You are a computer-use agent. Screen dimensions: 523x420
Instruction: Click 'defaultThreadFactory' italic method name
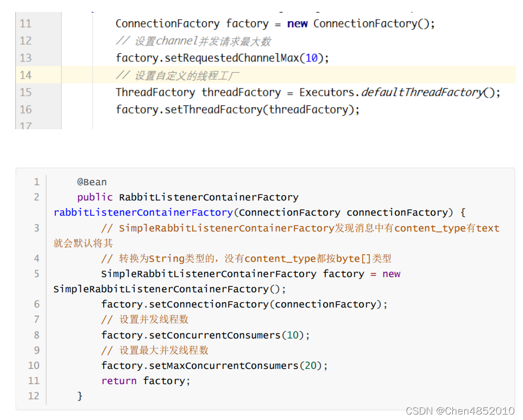[x=423, y=92]
